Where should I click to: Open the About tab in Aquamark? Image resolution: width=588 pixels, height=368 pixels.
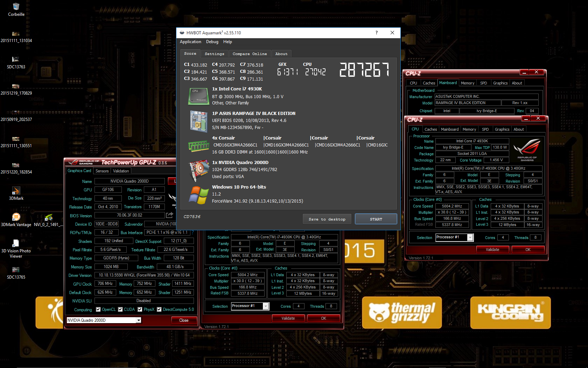pyautogui.click(x=281, y=54)
